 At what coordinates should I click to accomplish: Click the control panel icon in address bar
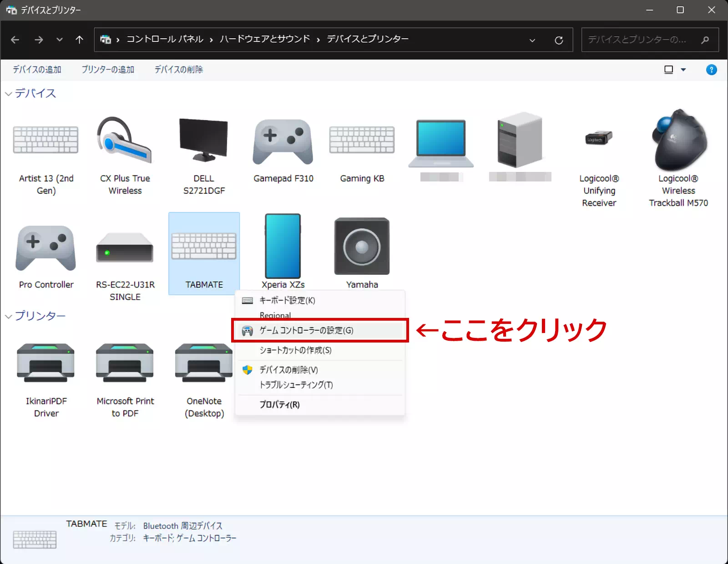[106, 40]
